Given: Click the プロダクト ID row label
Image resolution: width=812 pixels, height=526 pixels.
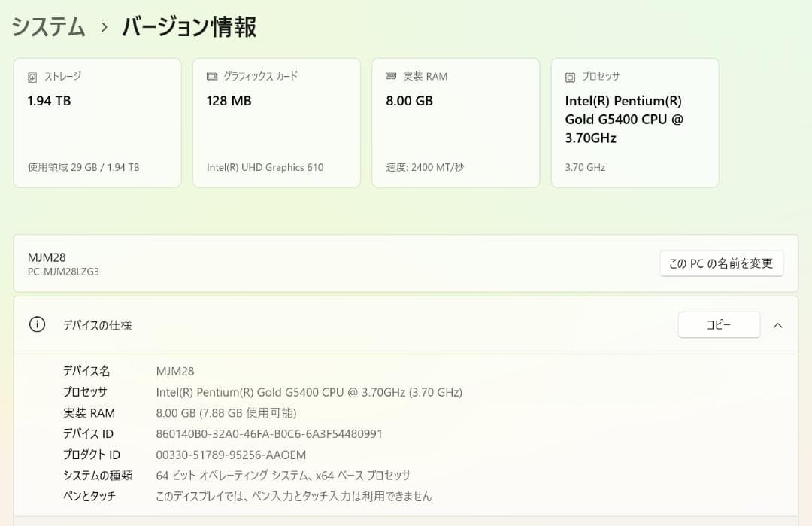Looking at the screenshot, I should coord(92,455).
